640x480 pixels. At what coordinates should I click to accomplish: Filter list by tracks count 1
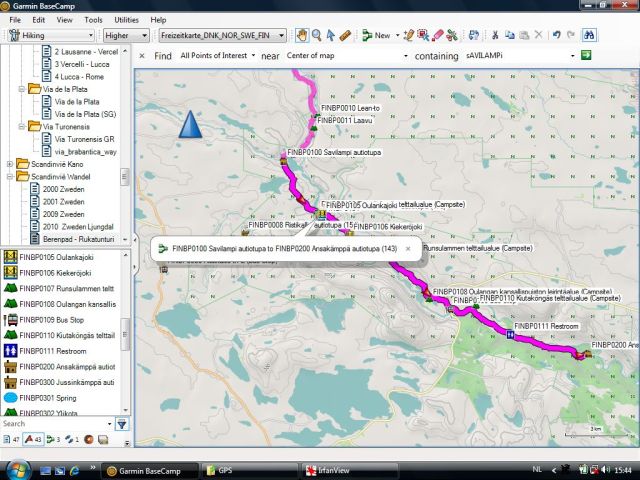point(73,439)
